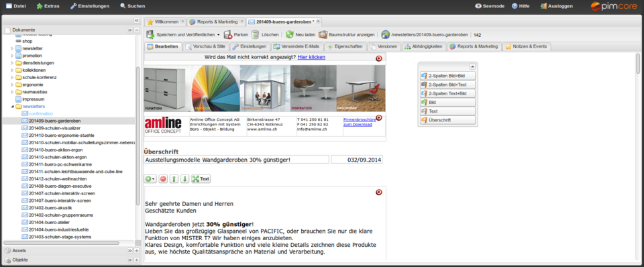Insert 2-Spalten Bild+Text block button

pyautogui.click(x=447, y=85)
